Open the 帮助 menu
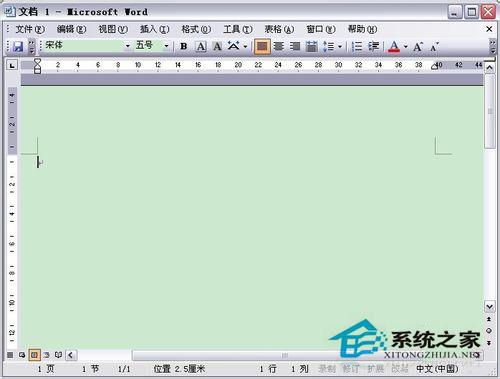The height and width of the screenshot is (379, 500). click(362, 29)
